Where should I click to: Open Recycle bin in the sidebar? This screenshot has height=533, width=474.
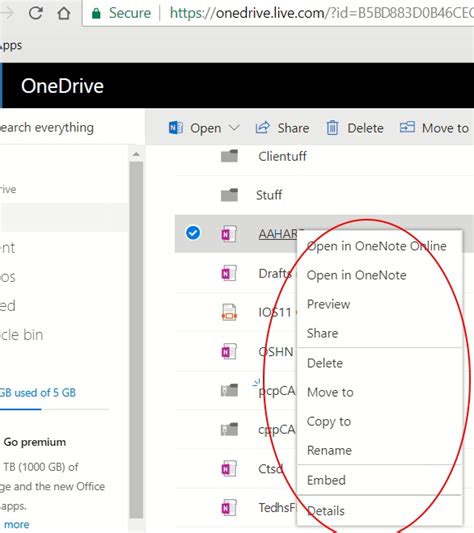pos(21,335)
